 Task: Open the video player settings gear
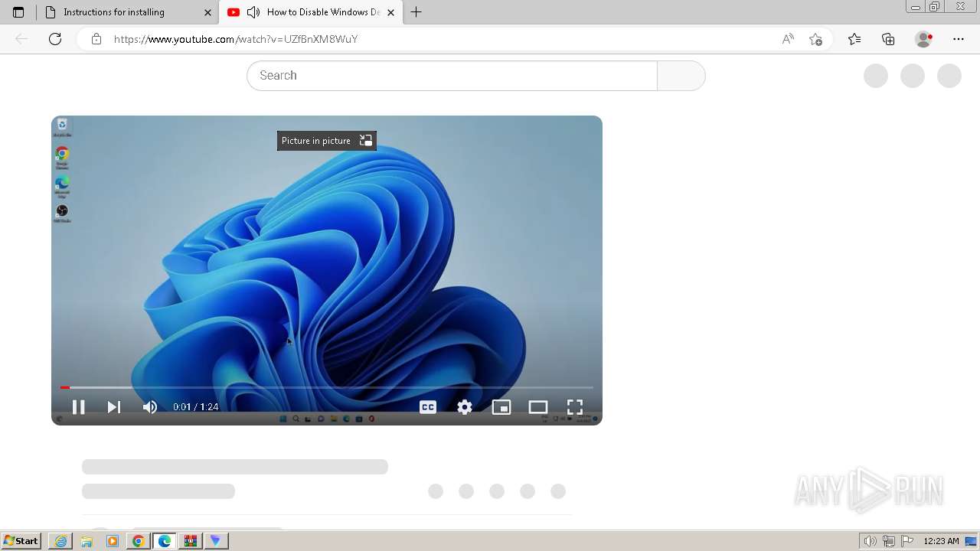coord(465,407)
